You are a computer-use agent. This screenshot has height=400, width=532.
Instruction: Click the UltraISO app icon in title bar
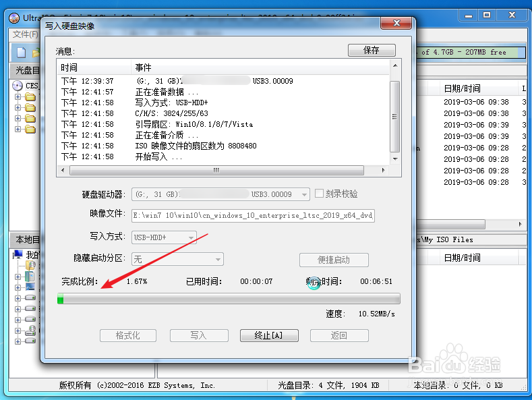tap(14, 18)
